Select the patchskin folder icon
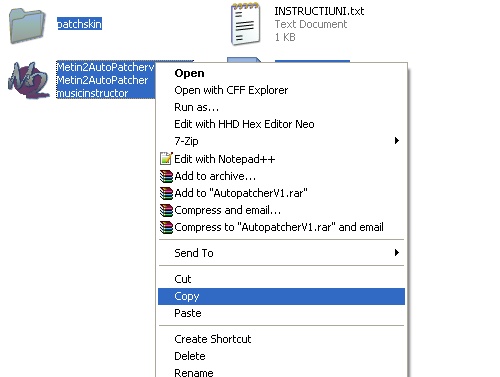This screenshot has width=500, height=377. click(27, 26)
